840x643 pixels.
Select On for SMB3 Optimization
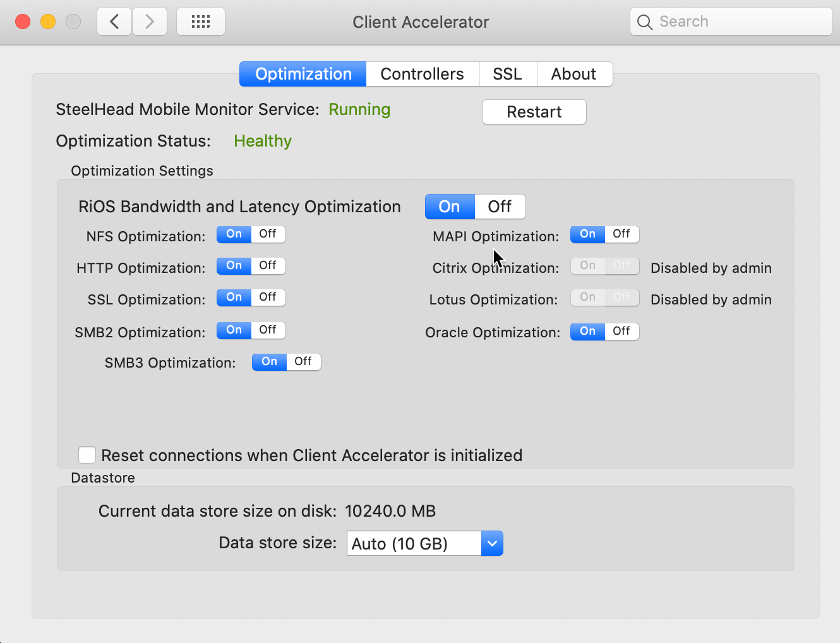coord(270,361)
